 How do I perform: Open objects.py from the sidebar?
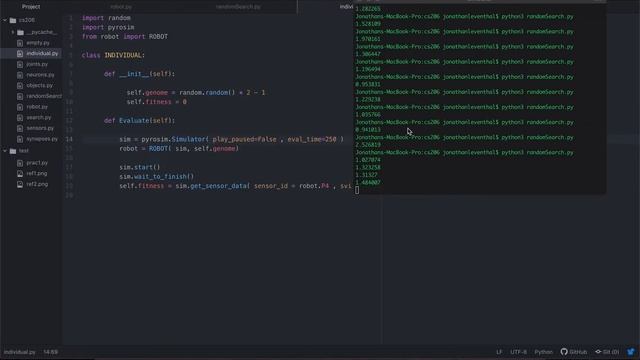(x=40, y=85)
